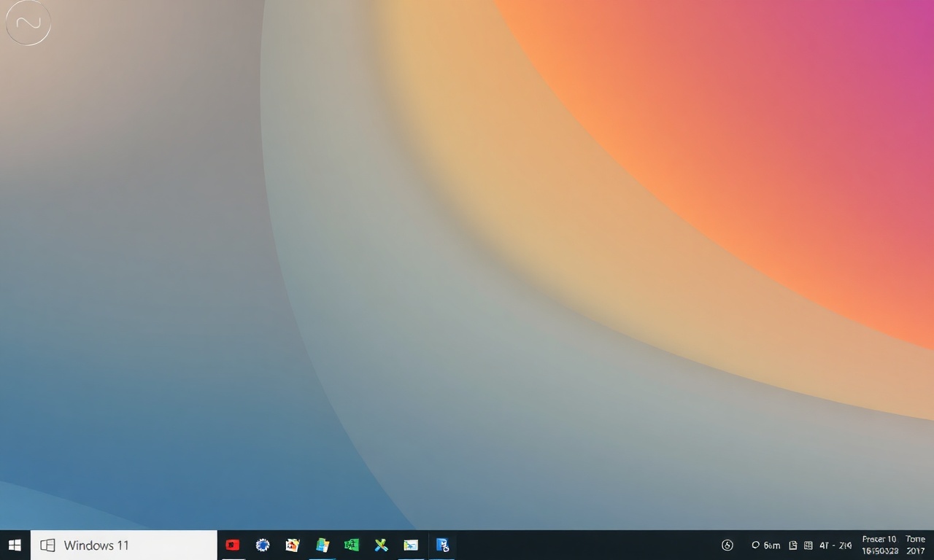Open the Windows Start menu
This screenshot has height=560, width=934.
tap(15, 545)
